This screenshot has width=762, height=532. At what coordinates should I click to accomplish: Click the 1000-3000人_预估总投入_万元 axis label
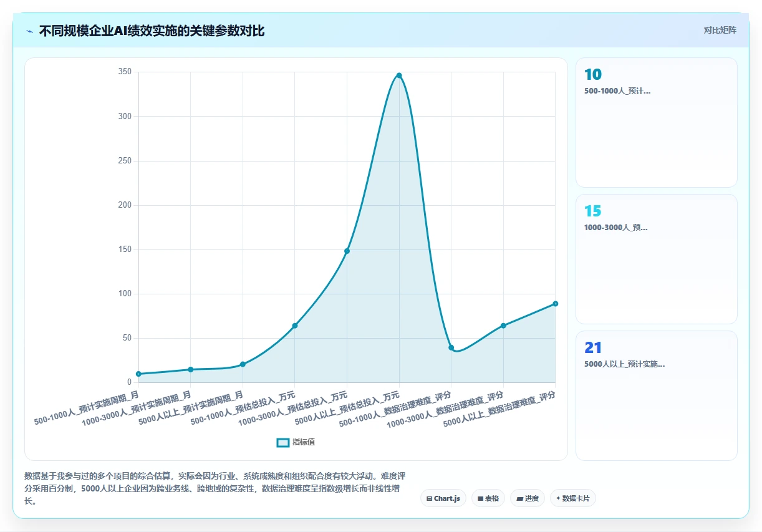[x=293, y=409]
